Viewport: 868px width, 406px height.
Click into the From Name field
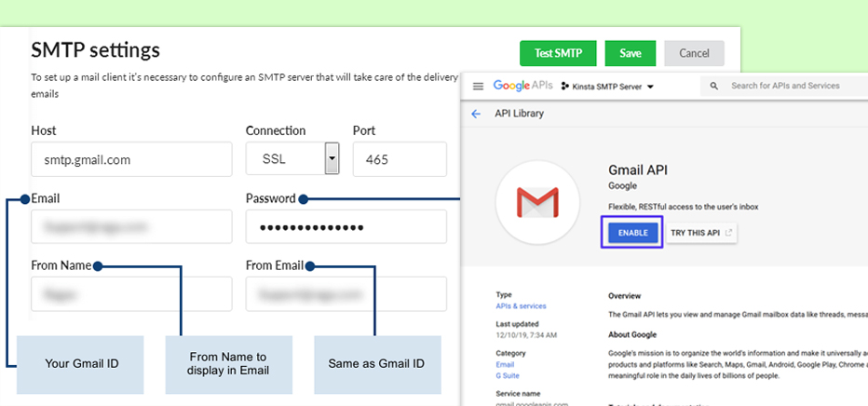[x=131, y=293]
